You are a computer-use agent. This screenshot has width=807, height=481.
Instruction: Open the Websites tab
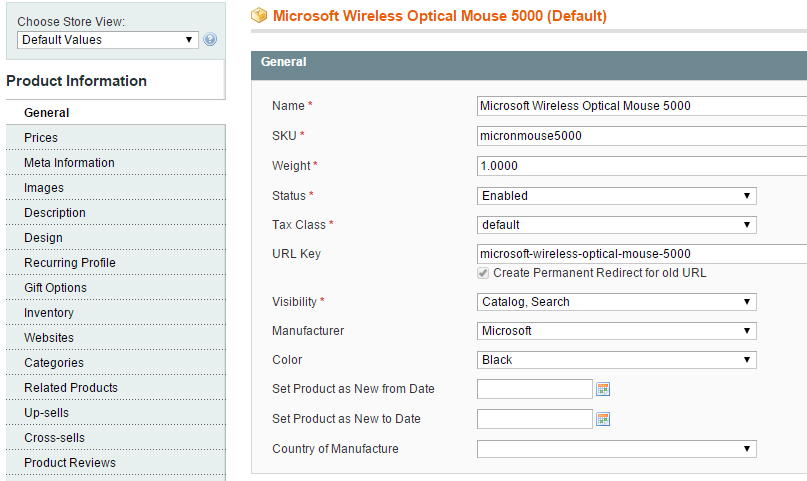pos(116,337)
